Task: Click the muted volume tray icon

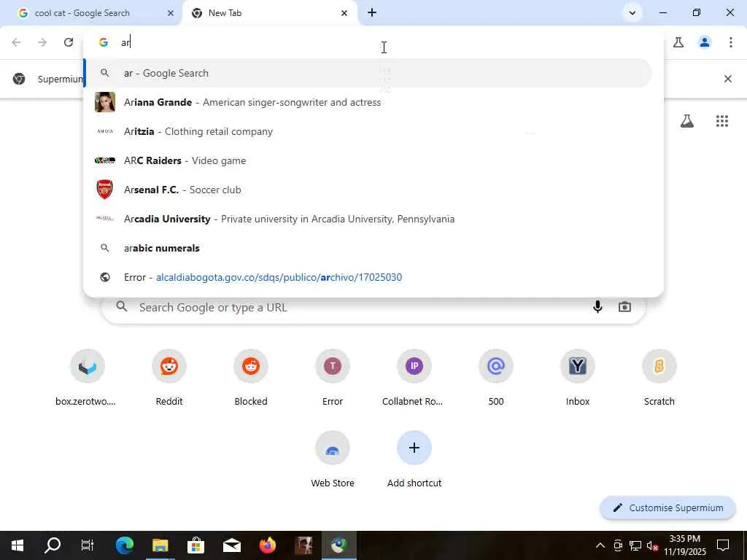Action: point(652,545)
